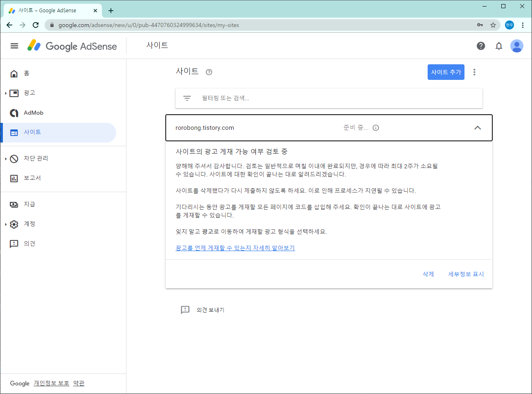Expand the 광고 submenu arrow
Image resolution: width=532 pixels, height=394 pixels.
tap(6, 93)
